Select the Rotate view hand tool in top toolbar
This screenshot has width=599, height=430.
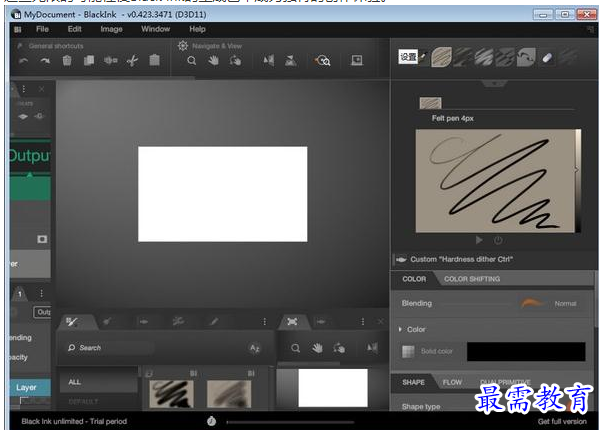click(x=235, y=60)
